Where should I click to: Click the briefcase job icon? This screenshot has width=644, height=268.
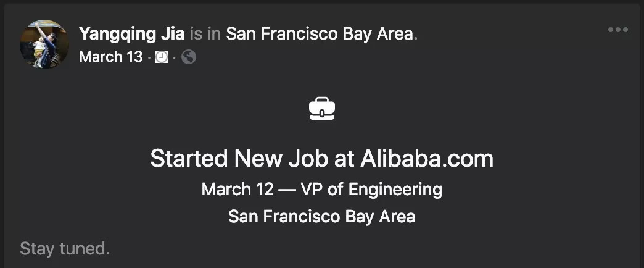pyautogui.click(x=322, y=109)
